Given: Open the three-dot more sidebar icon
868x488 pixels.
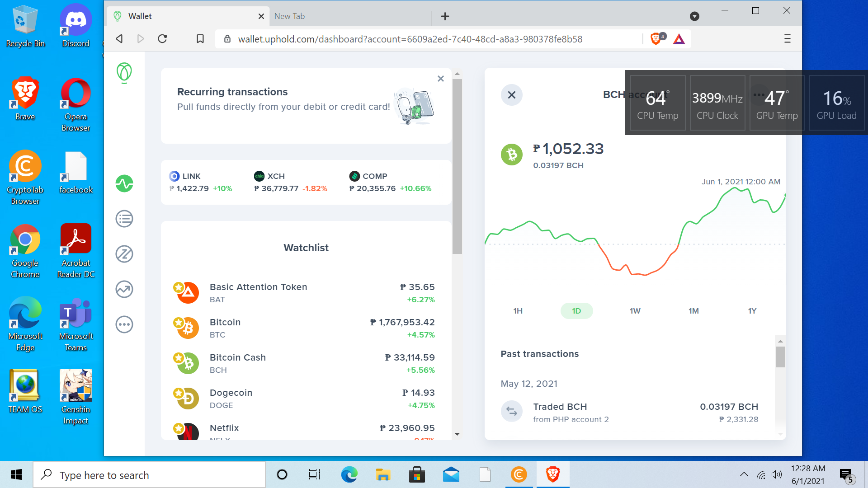Looking at the screenshot, I should [124, 325].
